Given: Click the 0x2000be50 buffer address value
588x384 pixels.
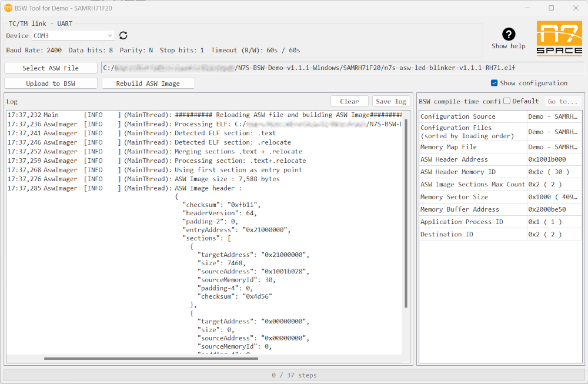Looking at the screenshot, I should pyautogui.click(x=547, y=209).
